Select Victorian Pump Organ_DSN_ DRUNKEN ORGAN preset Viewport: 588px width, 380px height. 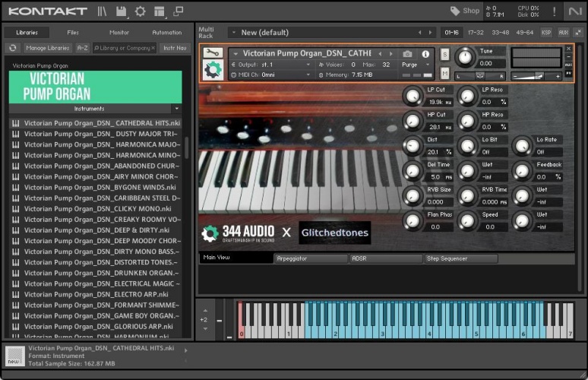101,273
